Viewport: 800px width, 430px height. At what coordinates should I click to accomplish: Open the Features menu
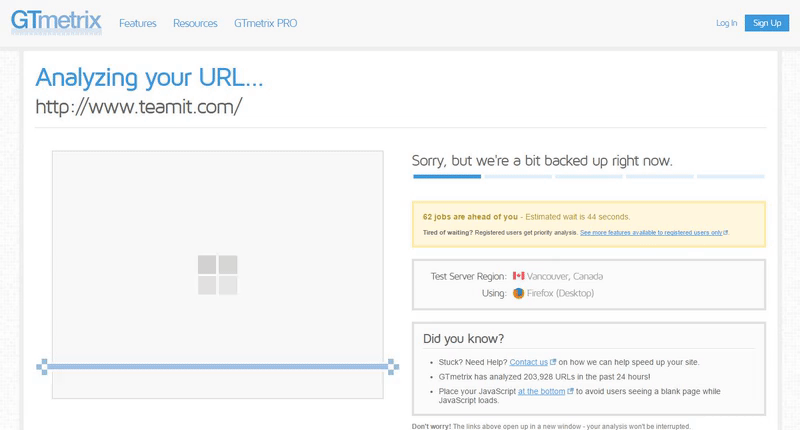(x=138, y=23)
